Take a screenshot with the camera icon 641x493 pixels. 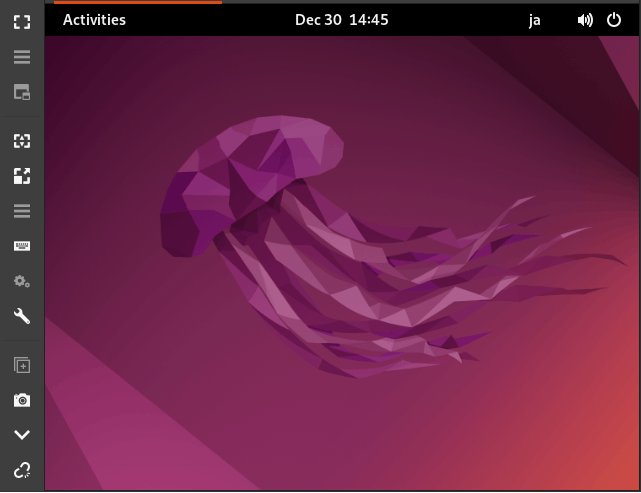pos(22,400)
